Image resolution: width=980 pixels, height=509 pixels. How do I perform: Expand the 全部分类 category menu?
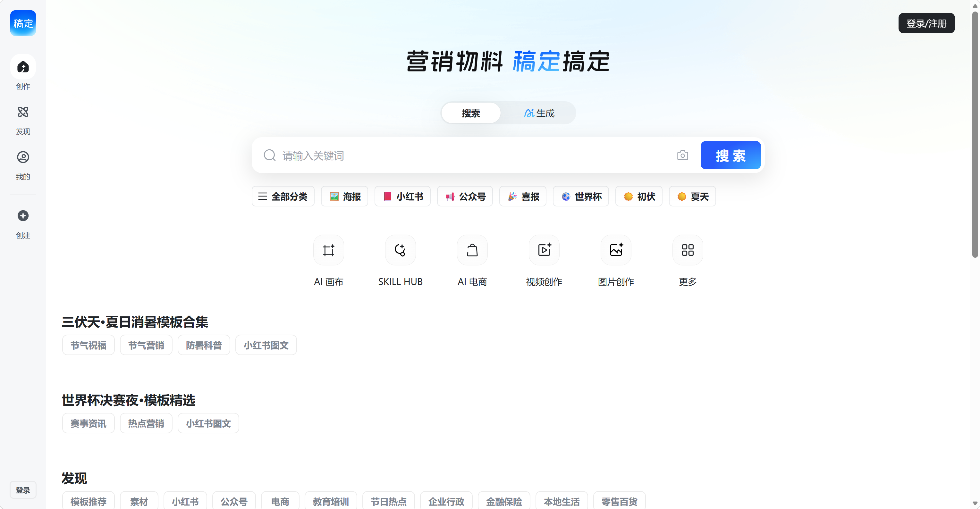pos(283,196)
